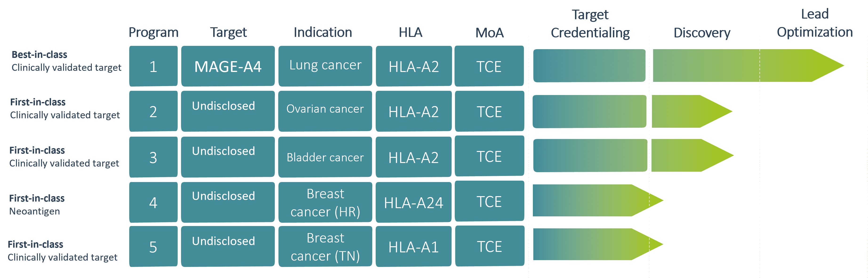Click program 2 progress arrow in Discovery
This screenshot has height=278, width=868.
687,111
